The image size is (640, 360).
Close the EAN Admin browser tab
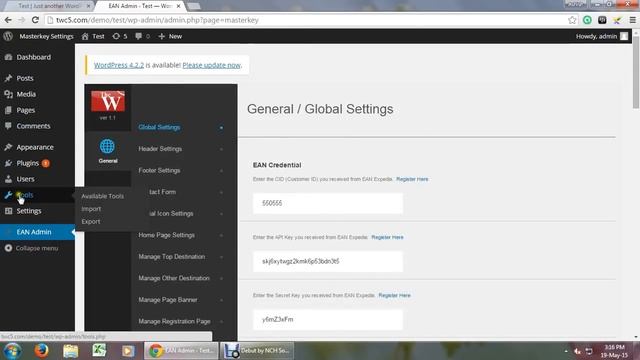point(178,6)
